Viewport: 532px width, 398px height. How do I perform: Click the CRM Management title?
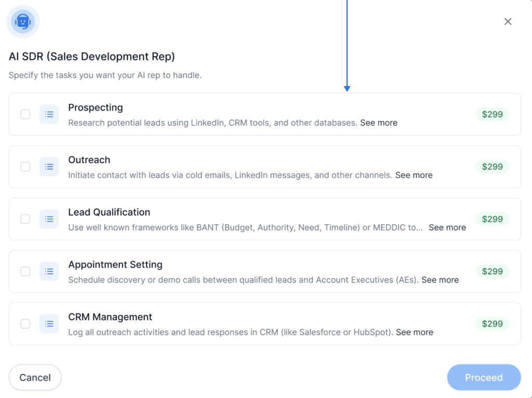pos(110,317)
